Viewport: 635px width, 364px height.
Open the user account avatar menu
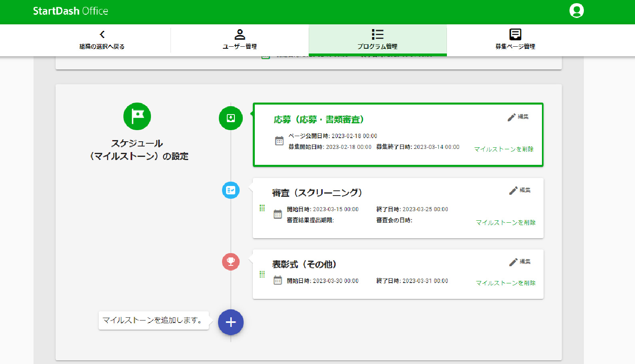tap(576, 11)
